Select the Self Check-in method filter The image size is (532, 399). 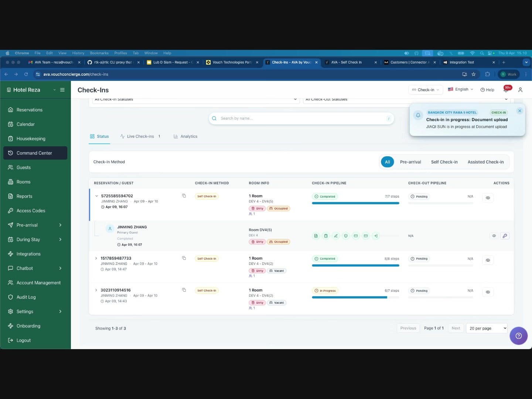click(444, 162)
